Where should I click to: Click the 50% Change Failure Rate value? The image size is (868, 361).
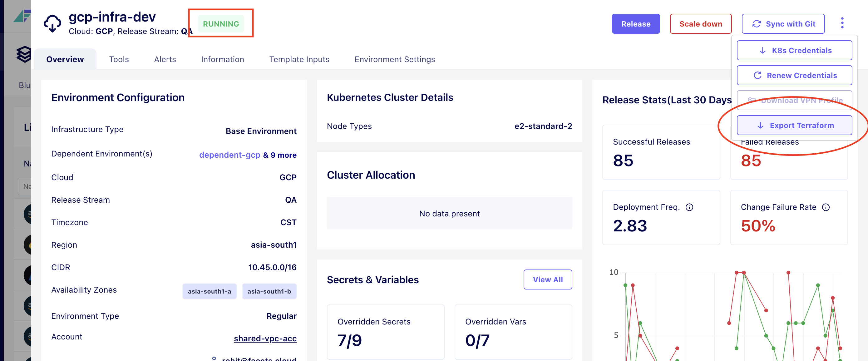758,225
